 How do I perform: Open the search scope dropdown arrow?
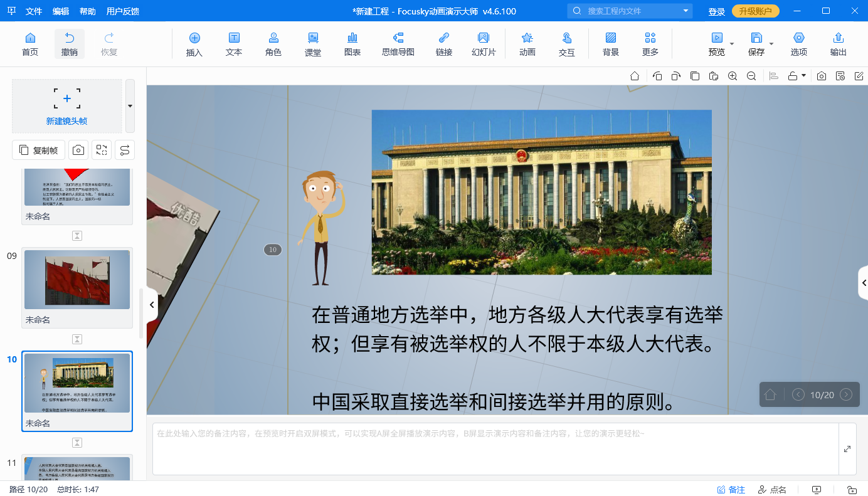pos(685,11)
